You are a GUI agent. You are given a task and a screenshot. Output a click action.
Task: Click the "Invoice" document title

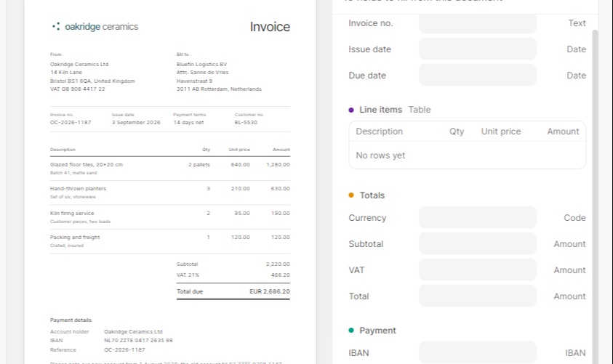[x=270, y=27]
